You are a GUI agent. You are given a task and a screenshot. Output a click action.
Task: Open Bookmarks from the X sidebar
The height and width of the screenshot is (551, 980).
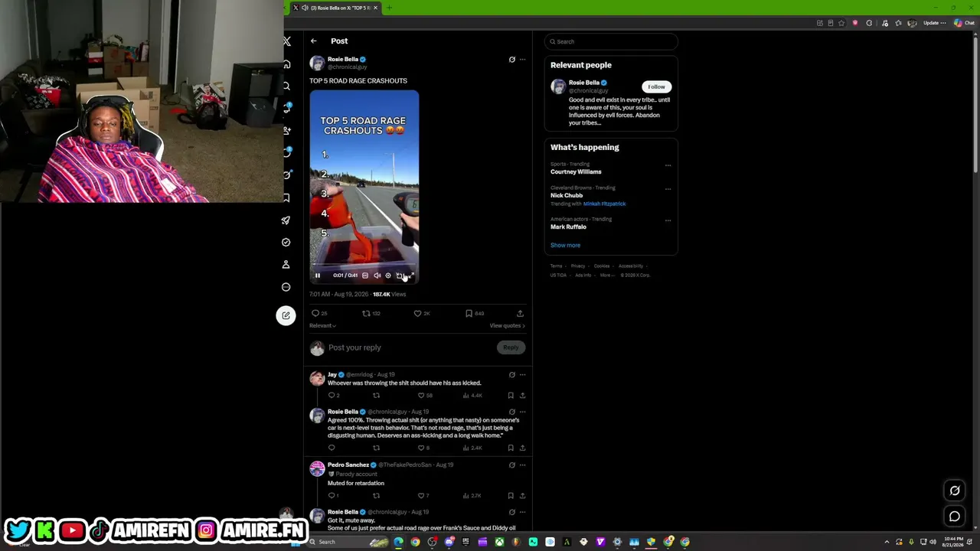pyautogui.click(x=286, y=197)
